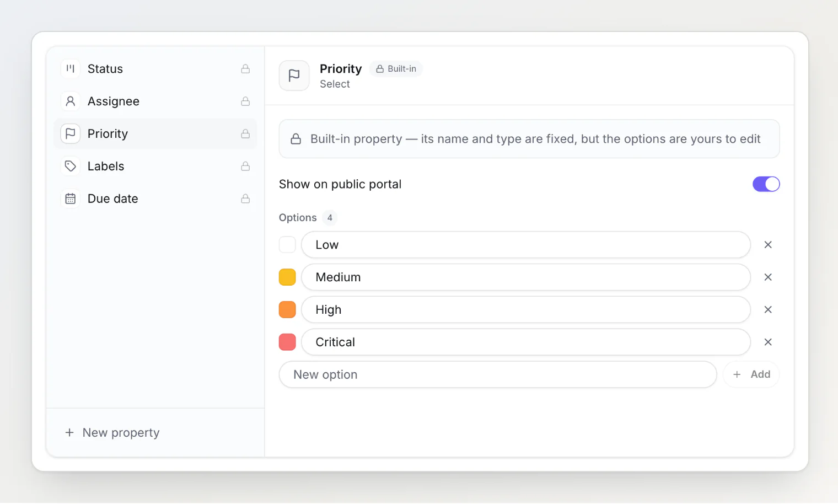Click the Priority flag icon in sidebar
Viewport: 838px width, 504px height.
(x=70, y=134)
